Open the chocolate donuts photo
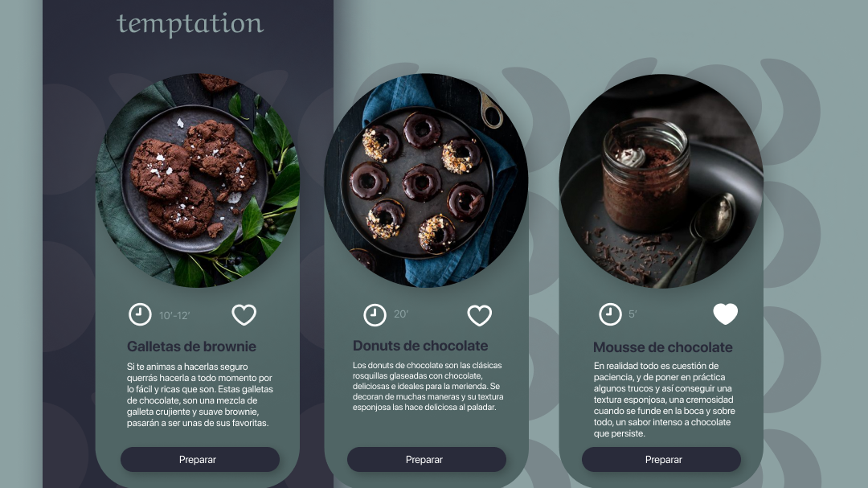868x488 pixels. tap(426, 181)
